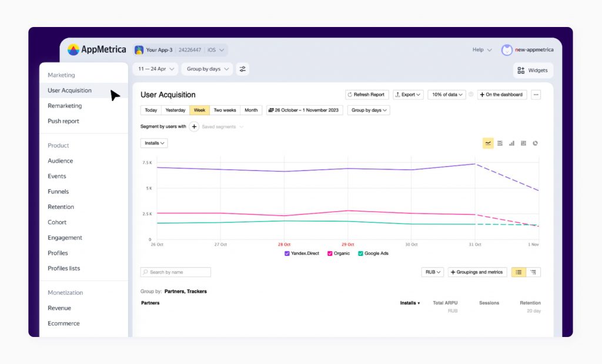Click the teal Google Ads color swatch

361,253
